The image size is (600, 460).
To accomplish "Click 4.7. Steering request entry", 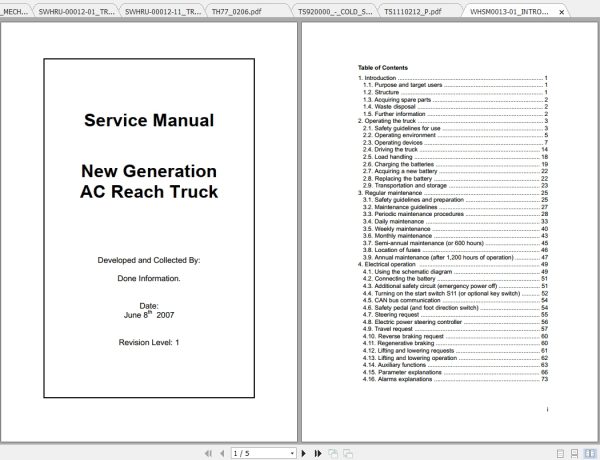I will [x=455, y=315].
